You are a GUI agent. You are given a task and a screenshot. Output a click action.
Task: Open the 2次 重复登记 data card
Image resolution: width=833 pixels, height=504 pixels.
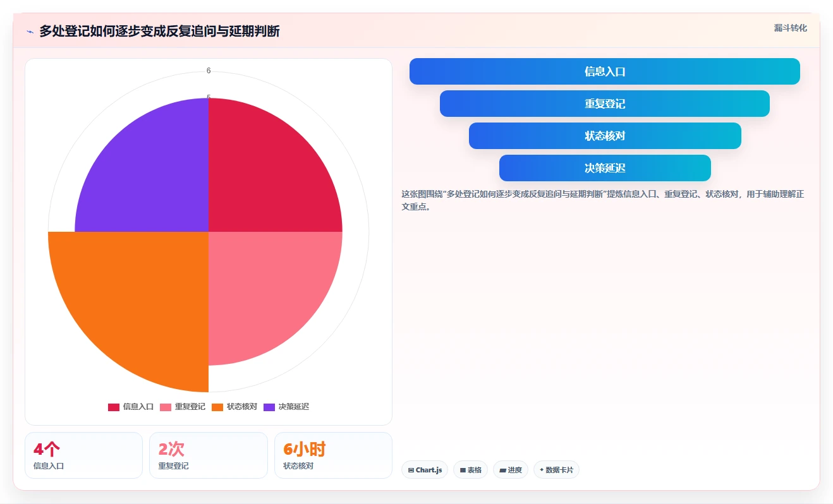tap(209, 455)
